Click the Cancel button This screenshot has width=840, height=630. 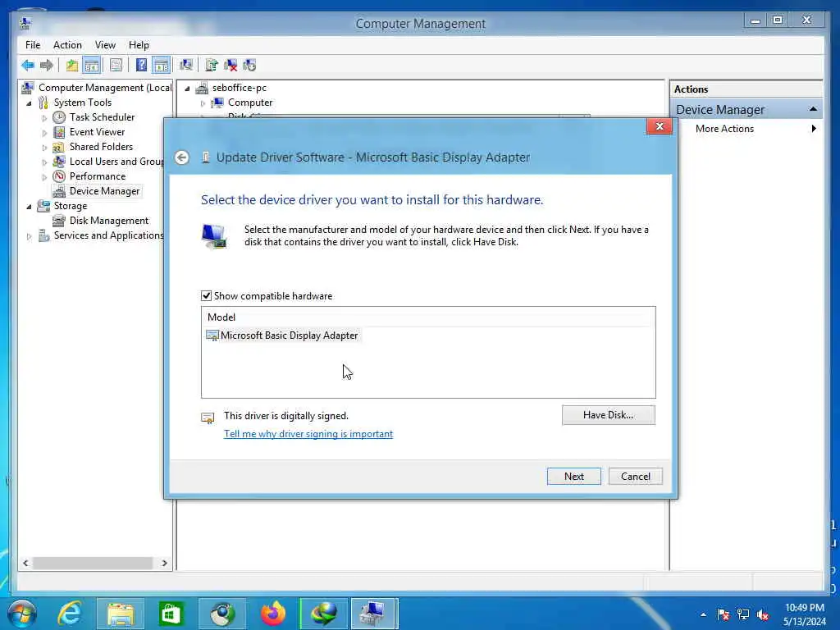point(636,477)
